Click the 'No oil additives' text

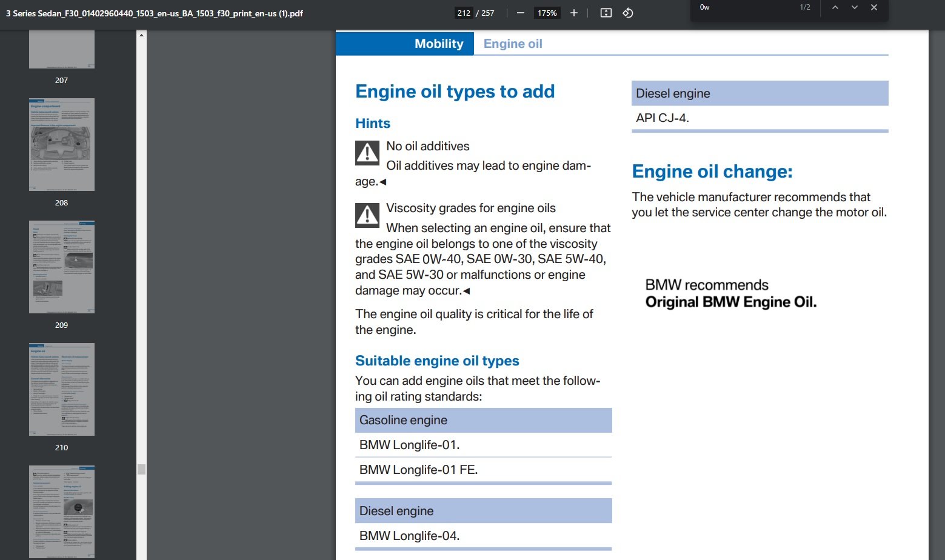point(428,146)
